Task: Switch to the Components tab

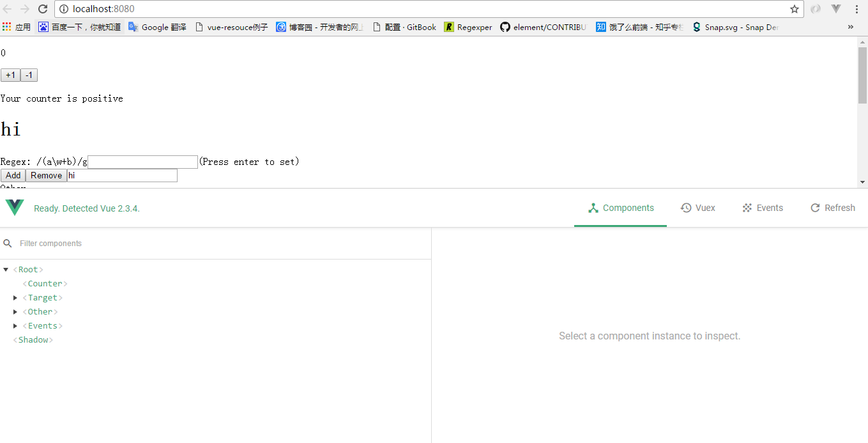Action: click(x=621, y=208)
